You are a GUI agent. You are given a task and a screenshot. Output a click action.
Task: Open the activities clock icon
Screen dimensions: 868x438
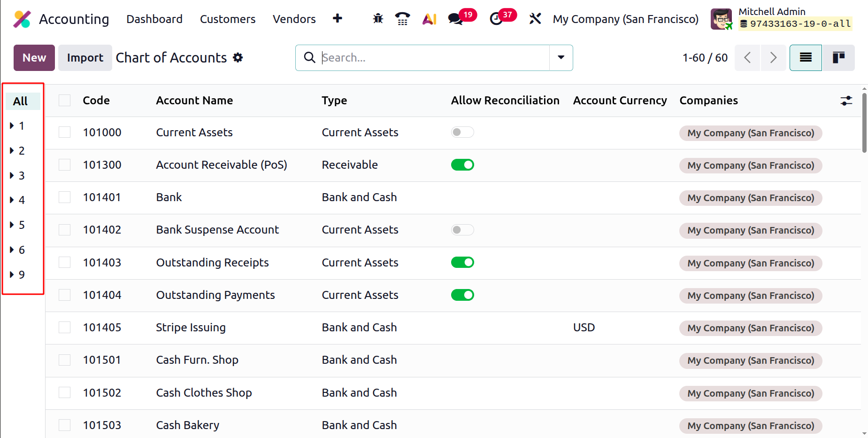click(496, 19)
